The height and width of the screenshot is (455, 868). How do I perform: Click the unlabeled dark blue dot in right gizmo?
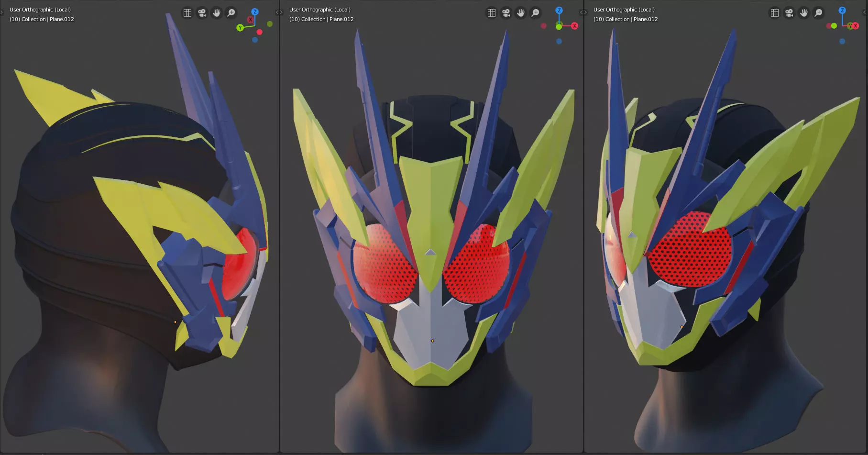pos(842,42)
